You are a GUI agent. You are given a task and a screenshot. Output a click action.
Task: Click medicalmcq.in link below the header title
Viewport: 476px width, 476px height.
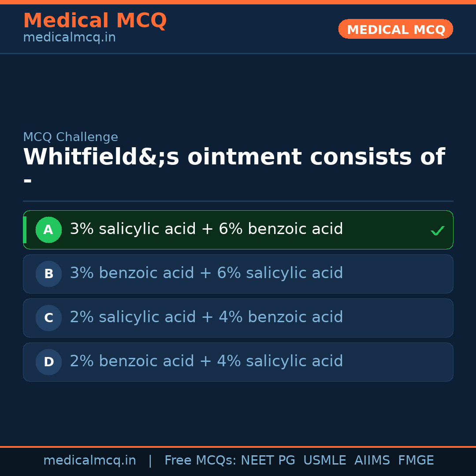(69, 37)
